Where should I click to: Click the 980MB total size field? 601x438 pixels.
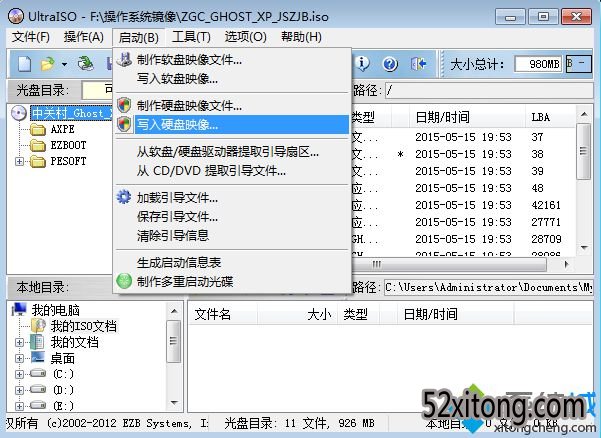[538, 64]
